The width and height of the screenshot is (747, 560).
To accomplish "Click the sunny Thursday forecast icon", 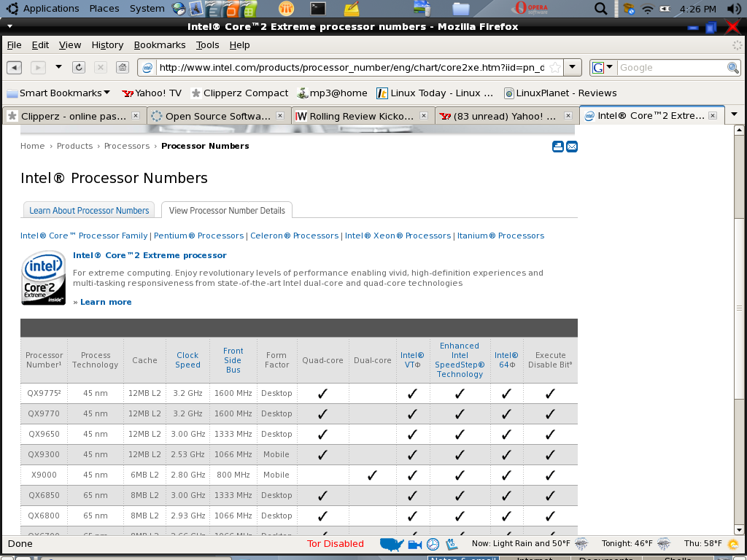I will point(733,543).
